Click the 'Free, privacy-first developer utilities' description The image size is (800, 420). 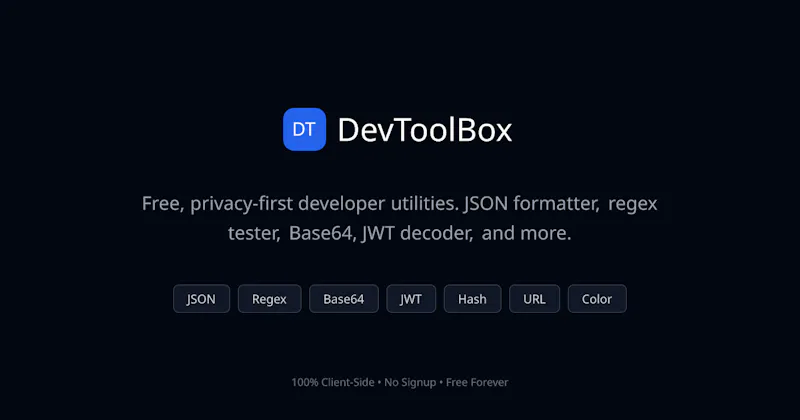(399, 218)
